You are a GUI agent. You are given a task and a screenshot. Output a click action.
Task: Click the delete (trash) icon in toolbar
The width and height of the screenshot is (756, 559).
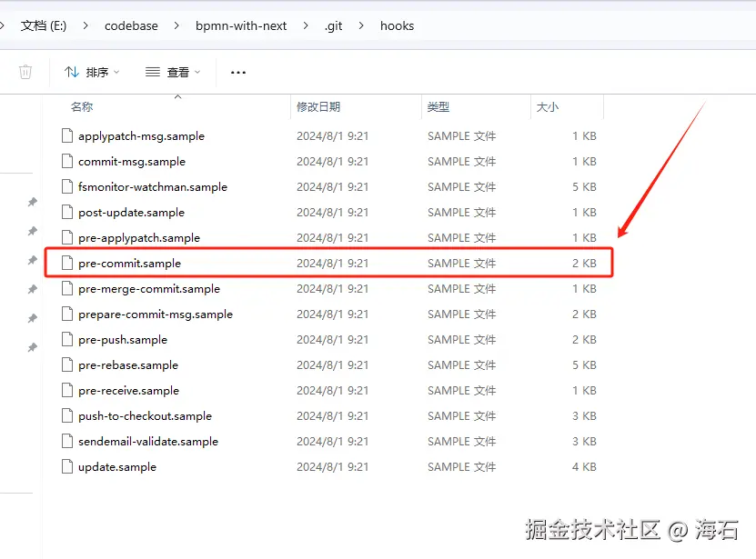25,73
